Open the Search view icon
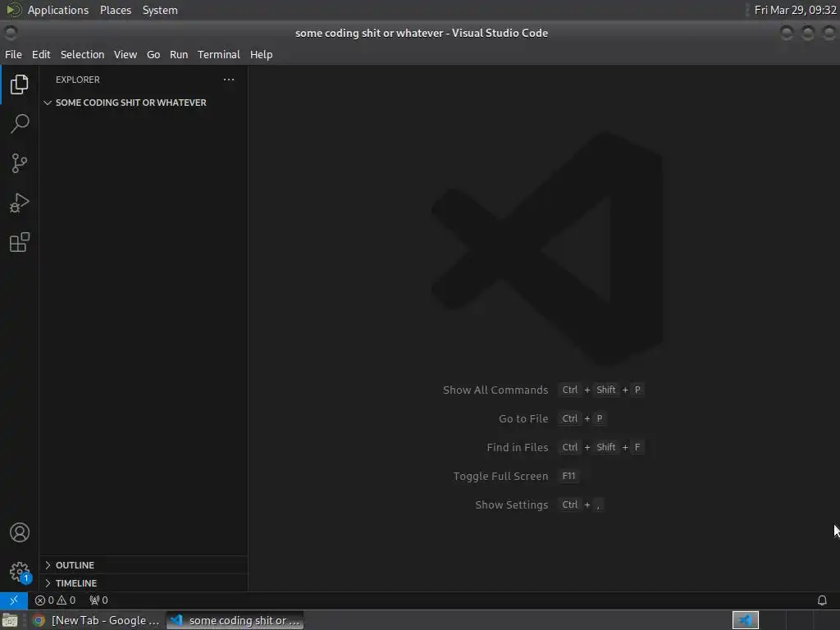 [20, 124]
